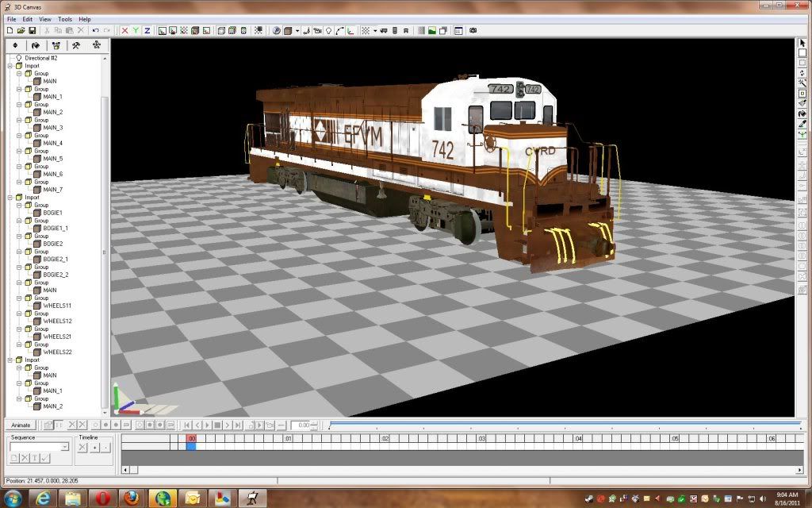
Task: Click the light bulb icon in toolbar
Action: pos(327,30)
